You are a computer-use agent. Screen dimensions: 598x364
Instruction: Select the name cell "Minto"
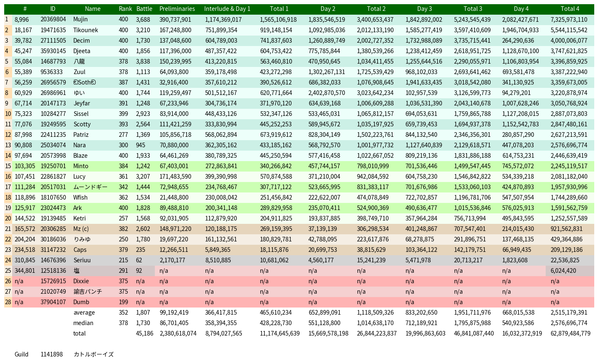tap(81, 166)
